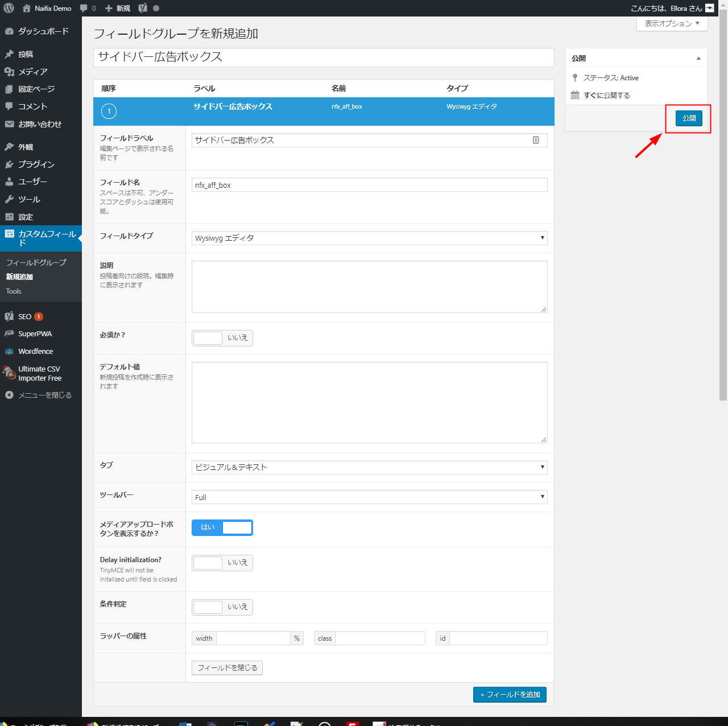Click nfx_aff_box name in blue row
The image size is (728, 726).
click(347, 106)
